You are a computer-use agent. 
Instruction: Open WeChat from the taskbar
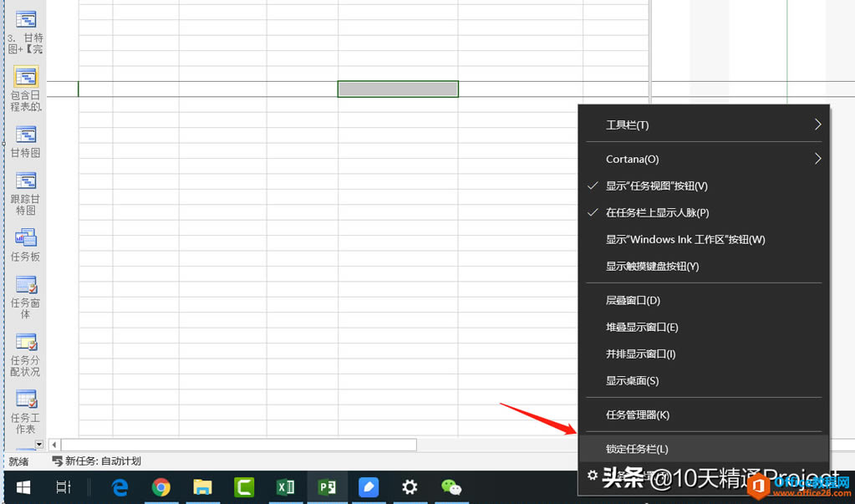[x=451, y=487]
